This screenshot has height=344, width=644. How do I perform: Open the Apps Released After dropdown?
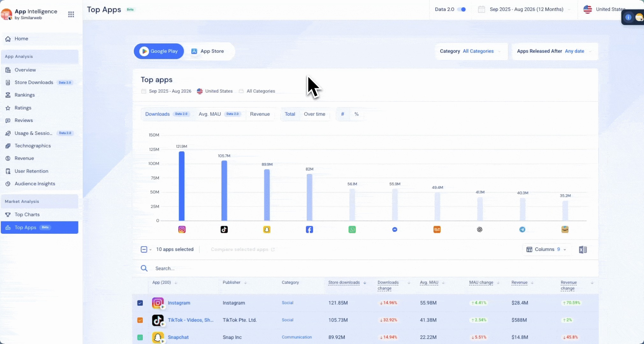coord(555,51)
